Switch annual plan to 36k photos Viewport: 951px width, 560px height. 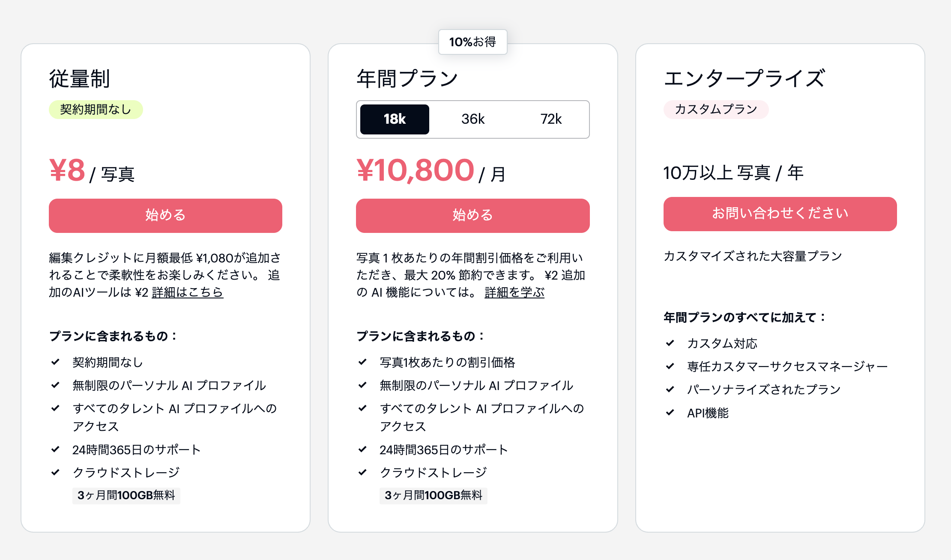(473, 119)
